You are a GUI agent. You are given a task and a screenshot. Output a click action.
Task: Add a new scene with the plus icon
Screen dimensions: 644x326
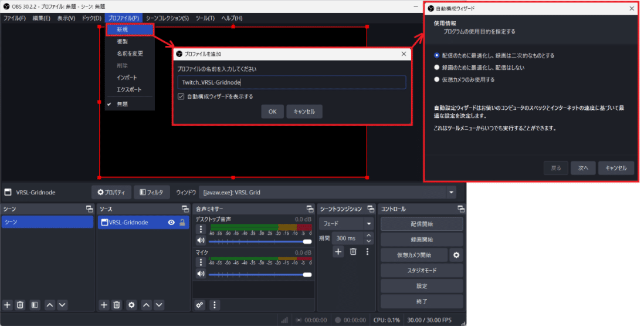(x=7, y=305)
